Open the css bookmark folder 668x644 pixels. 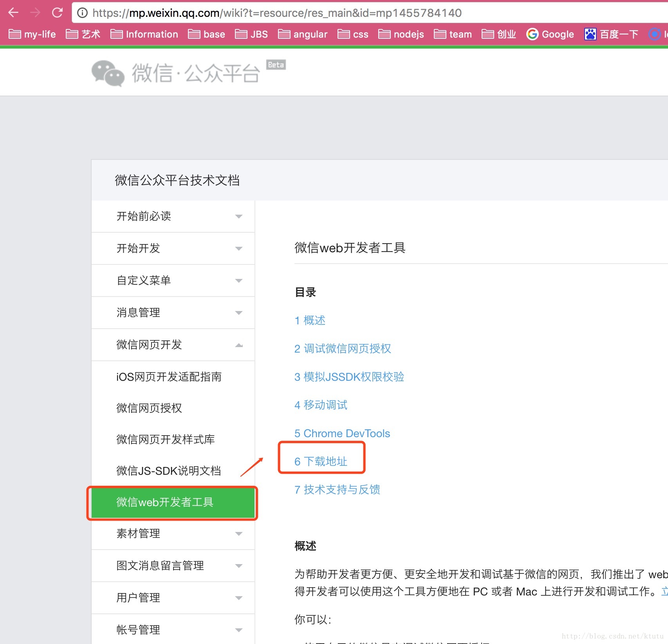pos(353,34)
